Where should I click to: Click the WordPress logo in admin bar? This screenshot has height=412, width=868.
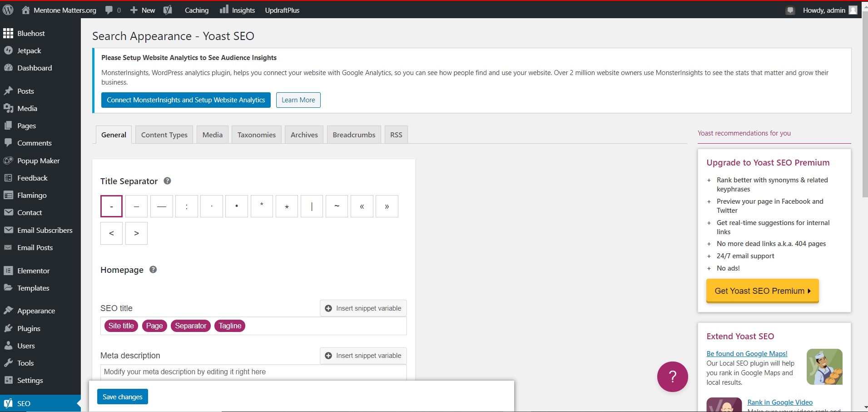click(8, 10)
